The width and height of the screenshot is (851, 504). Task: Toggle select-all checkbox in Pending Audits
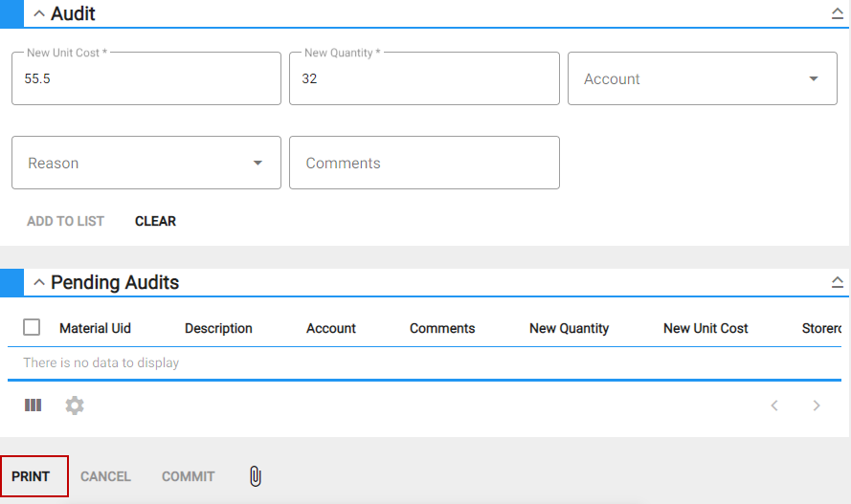[x=32, y=327]
